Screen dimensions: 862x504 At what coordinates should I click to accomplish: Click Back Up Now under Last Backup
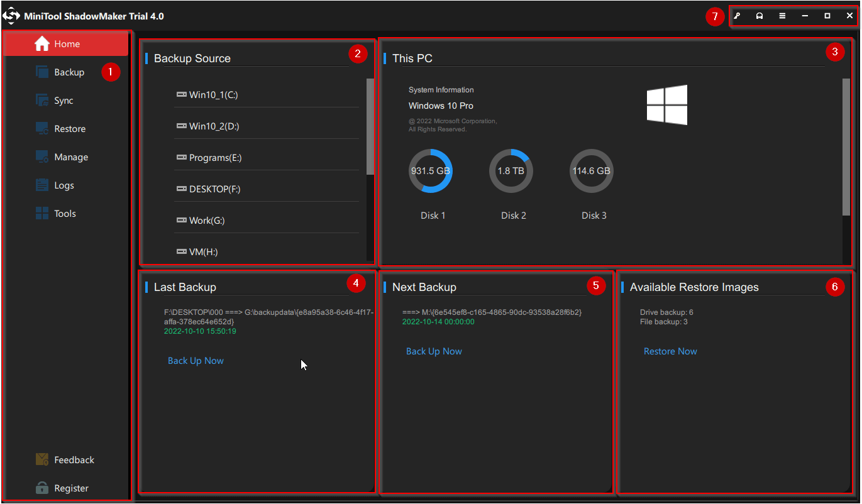196,360
